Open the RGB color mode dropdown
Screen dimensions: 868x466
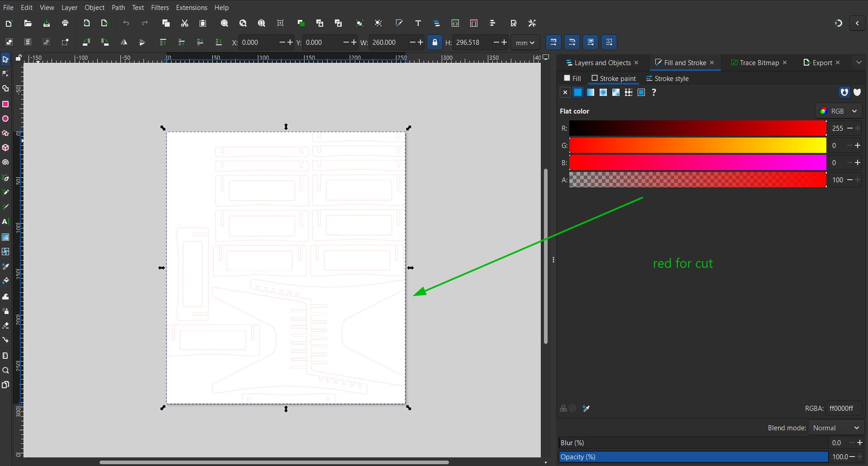pyautogui.click(x=839, y=111)
